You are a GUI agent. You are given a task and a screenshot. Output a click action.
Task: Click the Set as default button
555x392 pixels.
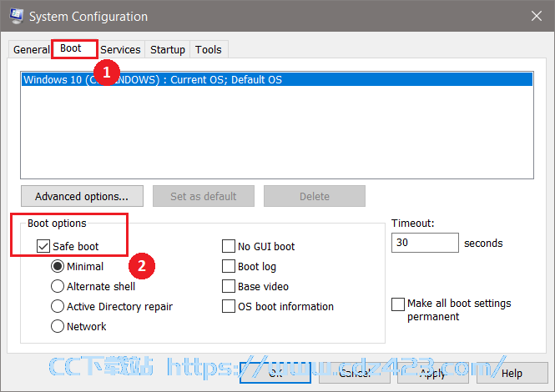coord(204,196)
